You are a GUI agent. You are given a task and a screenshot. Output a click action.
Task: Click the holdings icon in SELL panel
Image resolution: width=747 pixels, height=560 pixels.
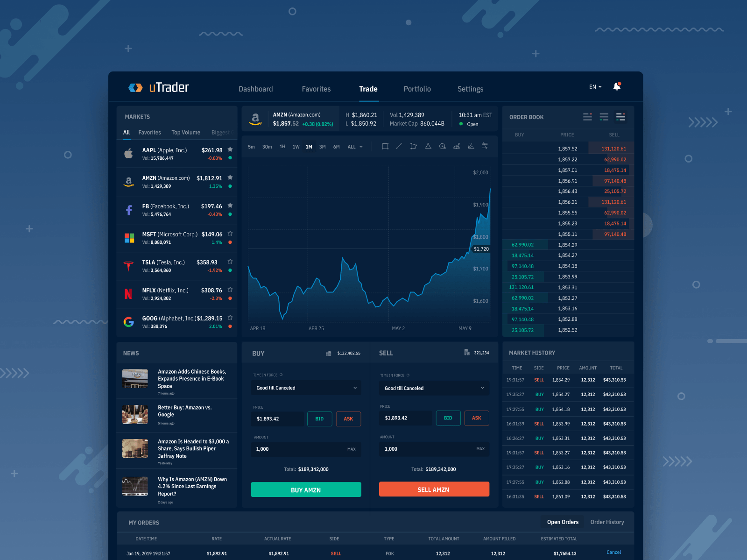[467, 352]
